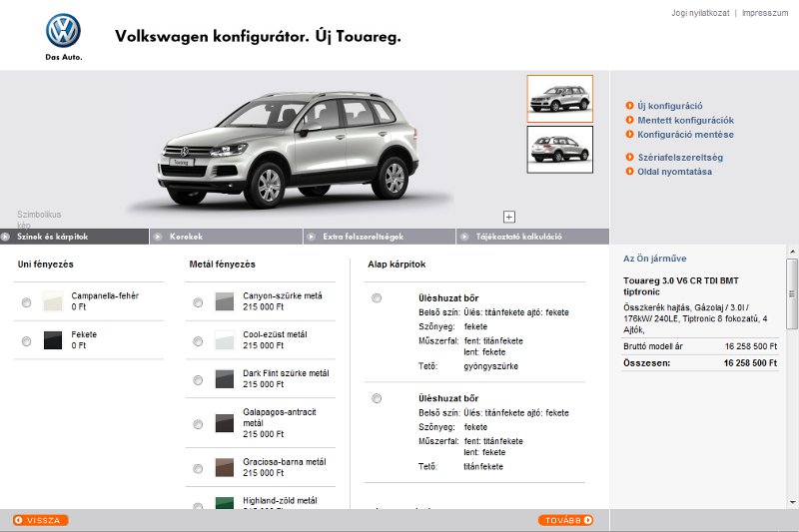Viewport: 799px width, 532px height.
Task: Click the arrow icon on the Kerekek tab
Action: click(158, 237)
